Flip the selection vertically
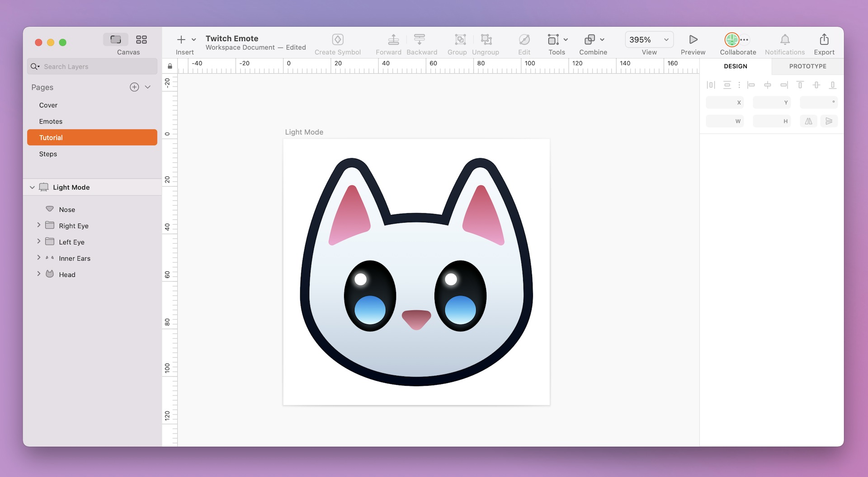 click(829, 121)
